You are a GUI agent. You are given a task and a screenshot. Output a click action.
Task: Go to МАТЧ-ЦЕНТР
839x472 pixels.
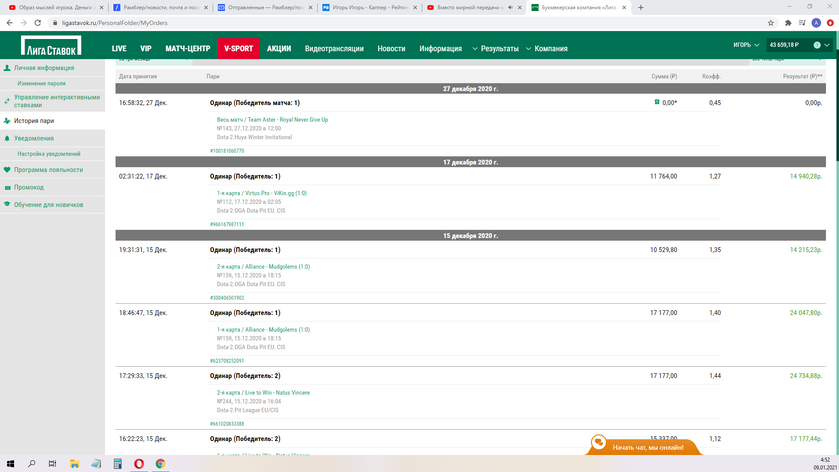point(187,49)
